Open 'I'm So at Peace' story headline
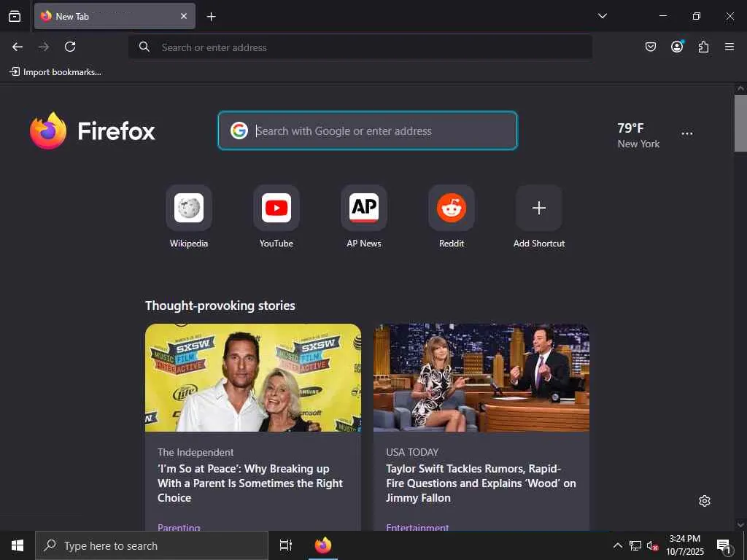The width and height of the screenshot is (747, 560). point(250,483)
